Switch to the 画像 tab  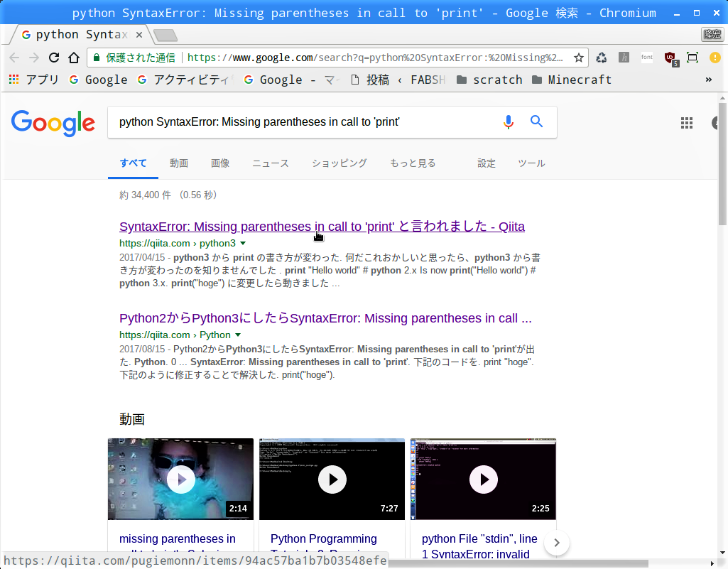[x=220, y=163]
